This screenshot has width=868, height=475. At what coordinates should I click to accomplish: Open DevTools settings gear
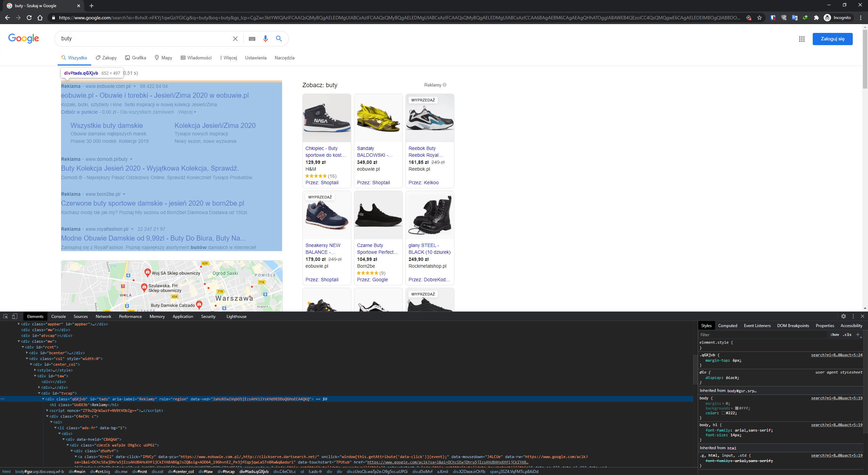point(844,316)
